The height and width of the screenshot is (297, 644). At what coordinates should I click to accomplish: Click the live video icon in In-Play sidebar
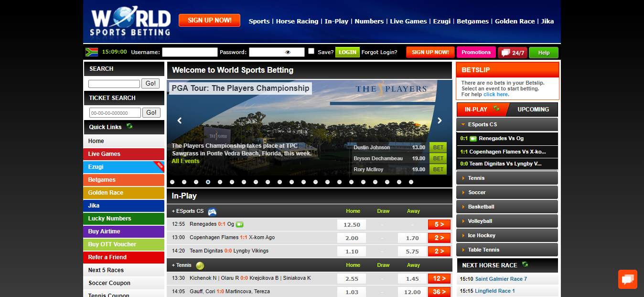(x=473, y=139)
